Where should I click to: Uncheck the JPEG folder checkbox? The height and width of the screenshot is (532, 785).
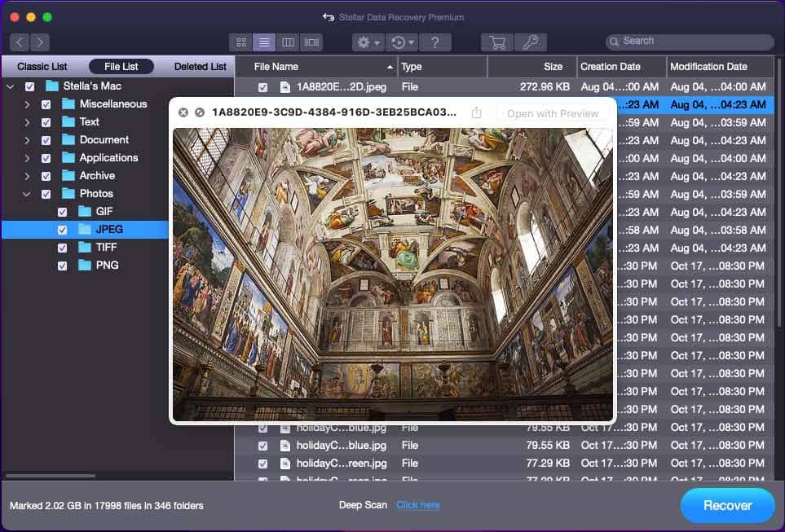click(62, 231)
